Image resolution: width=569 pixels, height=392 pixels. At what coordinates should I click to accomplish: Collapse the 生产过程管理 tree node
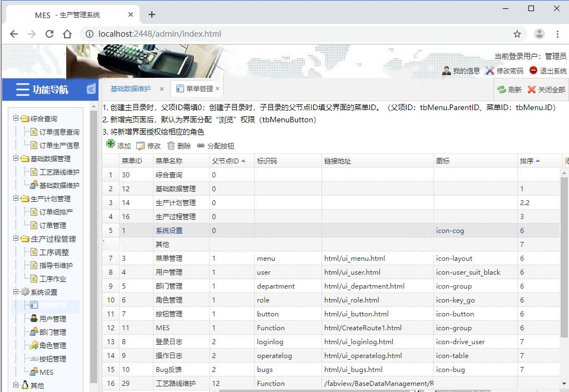pyautogui.click(x=16, y=239)
